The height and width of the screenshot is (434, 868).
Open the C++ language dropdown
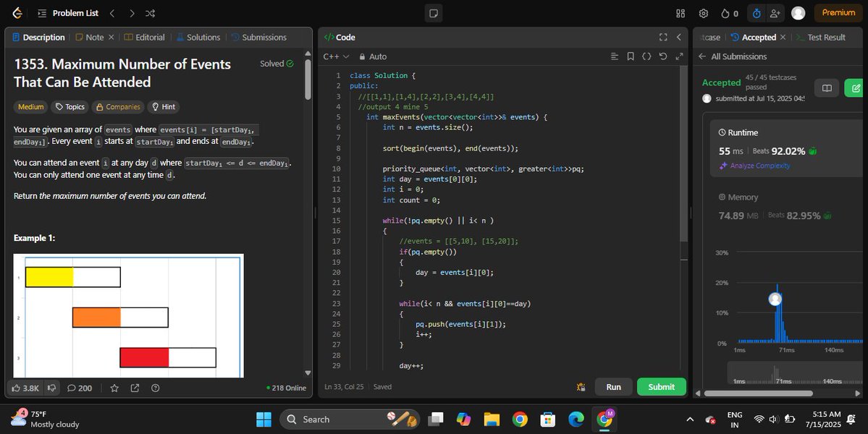[x=336, y=56]
